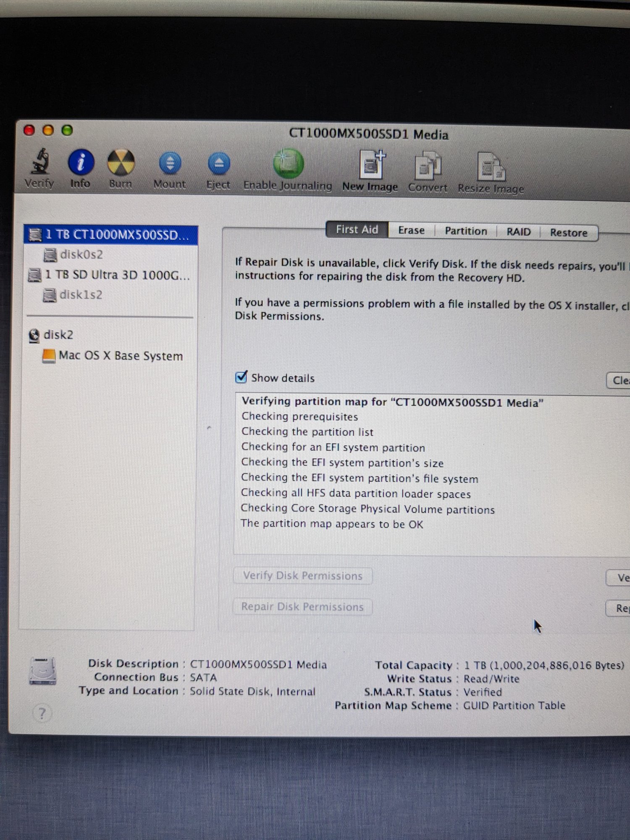Select the 1 TB SD Ultra 3D drive
This screenshot has width=630, height=840.
point(110,275)
